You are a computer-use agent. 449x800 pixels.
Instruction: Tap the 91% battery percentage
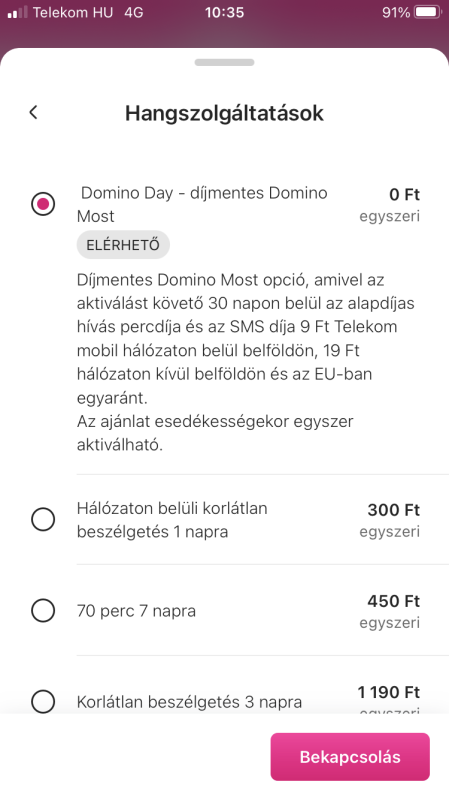pyautogui.click(x=396, y=12)
